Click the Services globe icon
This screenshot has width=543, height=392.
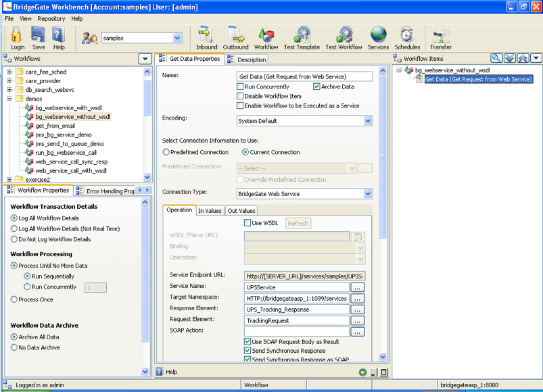[x=378, y=35]
